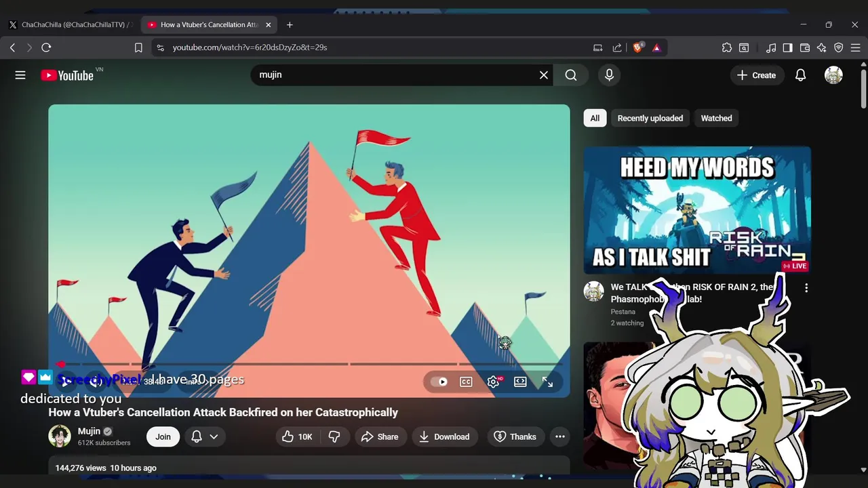The height and width of the screenshot is (488, 868).
Task: Open the account avatar menu
Action: tap(833, 75)
